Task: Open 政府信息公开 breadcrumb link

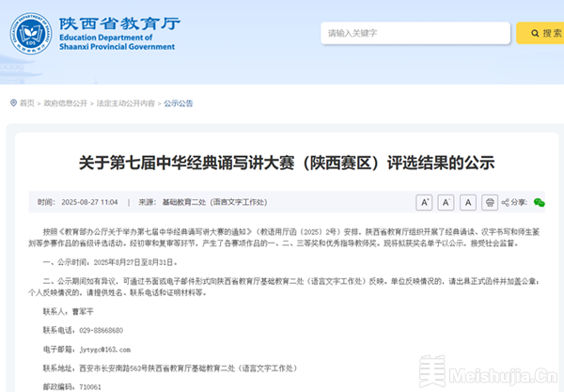Action: (x=66, y=103)
